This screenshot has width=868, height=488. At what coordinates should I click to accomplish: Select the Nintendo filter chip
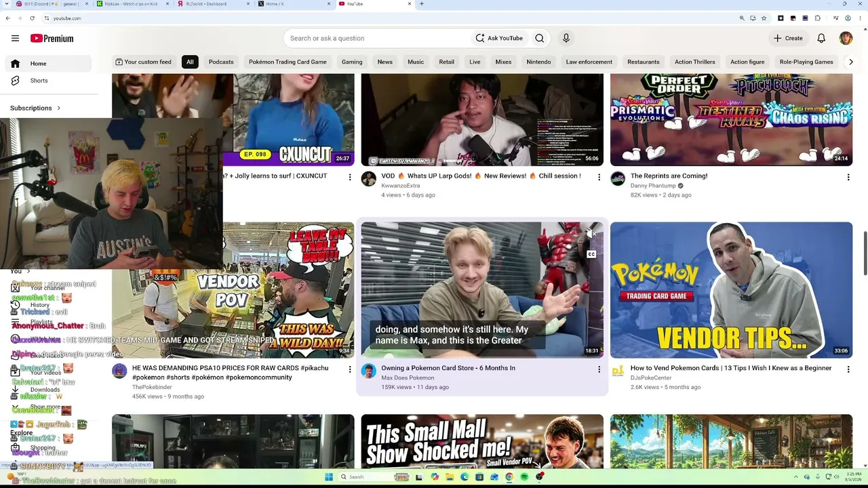(538, 62)
